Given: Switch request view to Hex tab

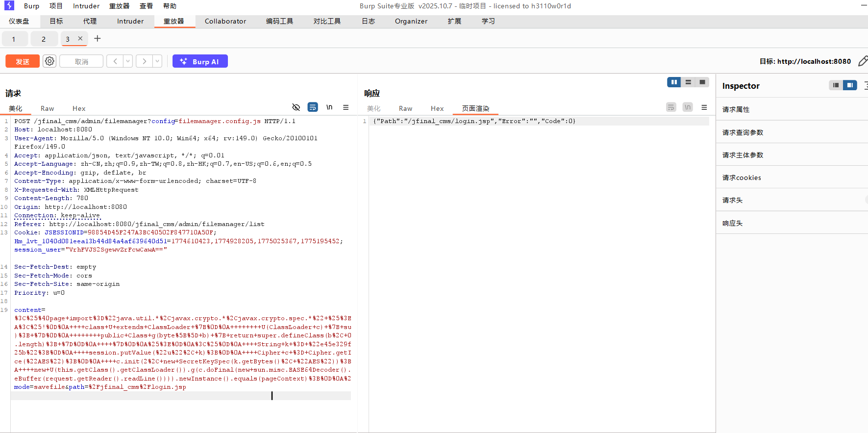Looking at the screenshot, I should click(79, 109).
